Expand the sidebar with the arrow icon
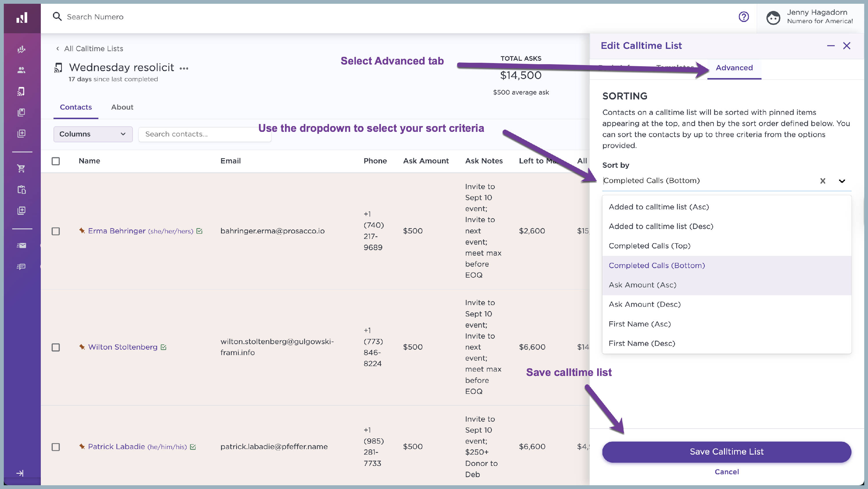Image resolution: width=868 pixels, height=489 pixels. (x=20, y=473)
